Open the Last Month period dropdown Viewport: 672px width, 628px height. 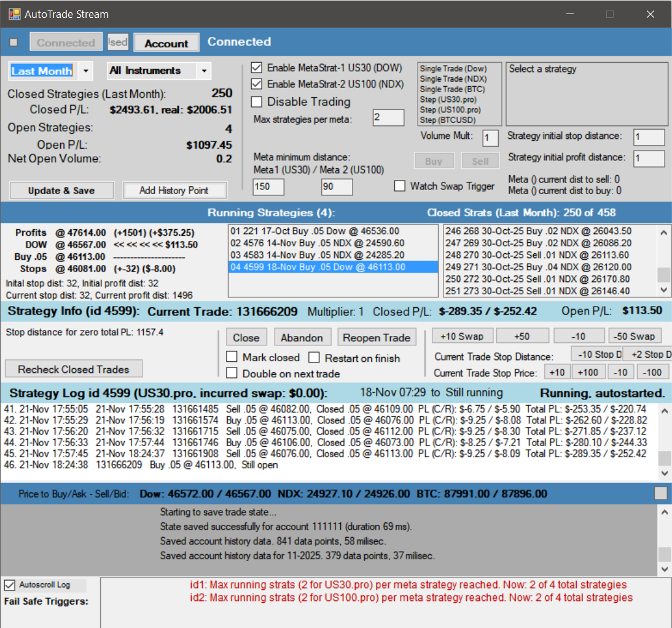pyautogui.click(x=85, y=71)
